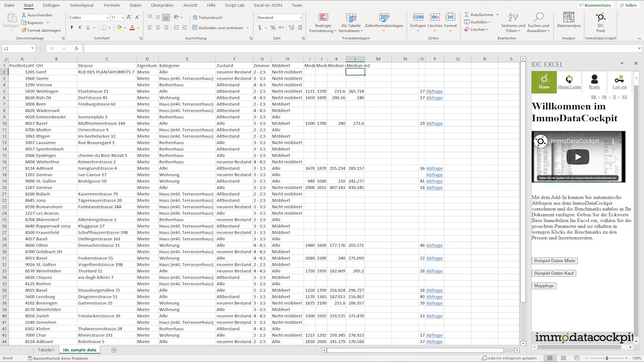Click the Abfrage link in row 5
This screenshot has width=644, height=362.
(434, 91)
